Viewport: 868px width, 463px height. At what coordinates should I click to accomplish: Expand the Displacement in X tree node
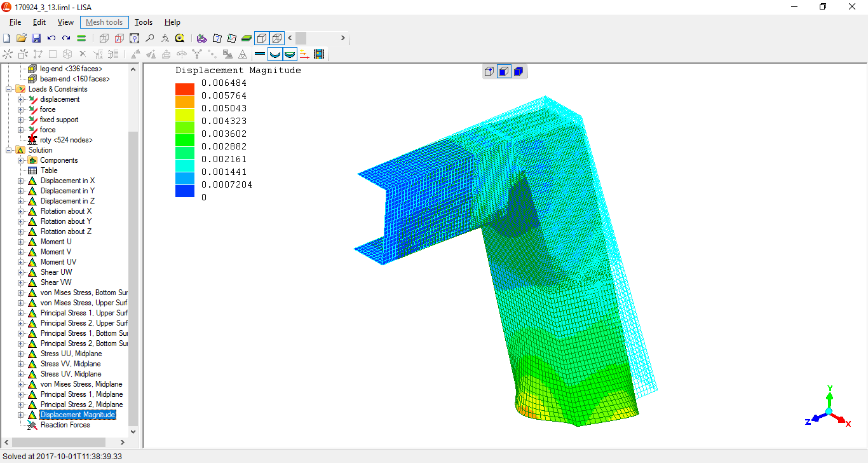click(20, 181)
